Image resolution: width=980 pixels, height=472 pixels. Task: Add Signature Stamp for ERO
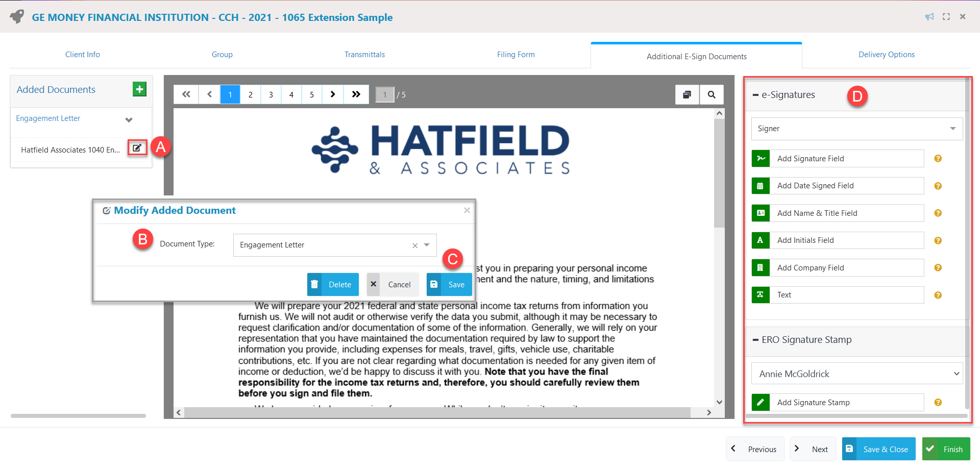(838, 403)
